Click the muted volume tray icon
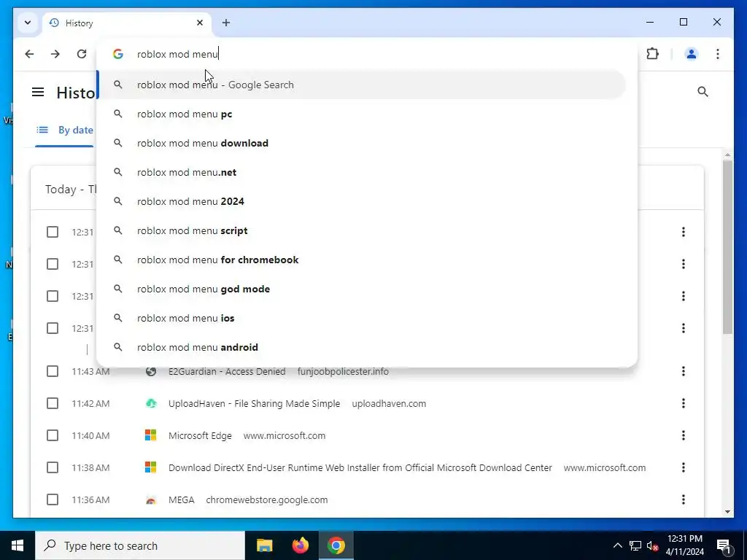747x560 pixels. (652, 545)
